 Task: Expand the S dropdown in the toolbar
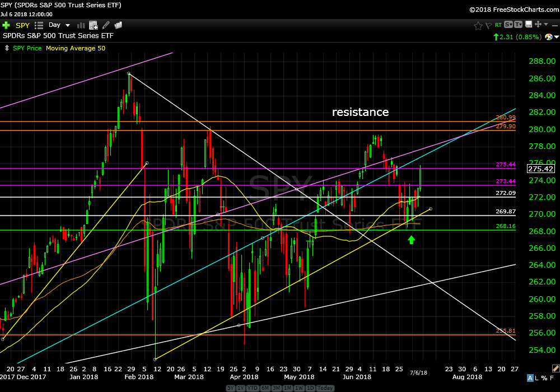pos(508,25)
